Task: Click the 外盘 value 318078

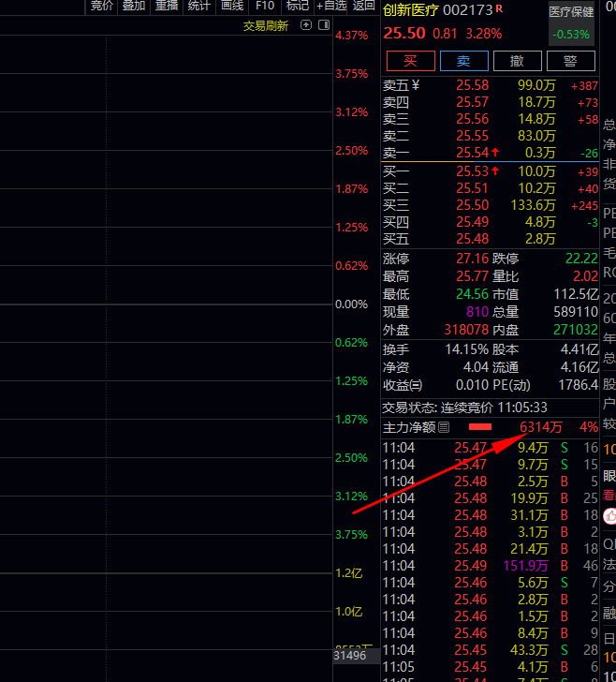Action: (x=466, y=330)
